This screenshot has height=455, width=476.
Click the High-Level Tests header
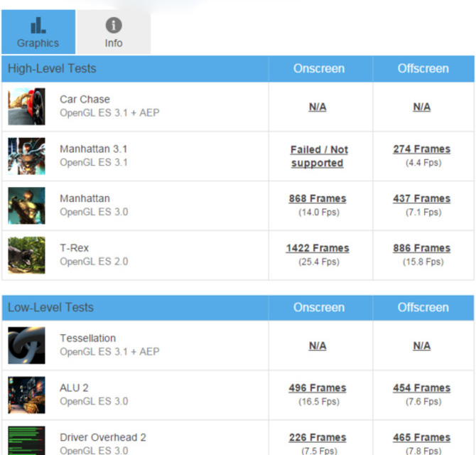click(x=52, y=69)
